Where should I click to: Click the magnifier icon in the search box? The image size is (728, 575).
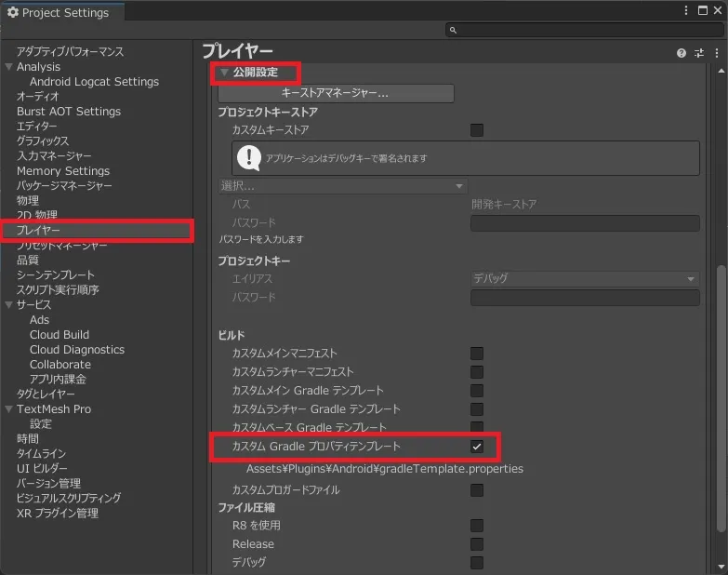coord(453,30)
